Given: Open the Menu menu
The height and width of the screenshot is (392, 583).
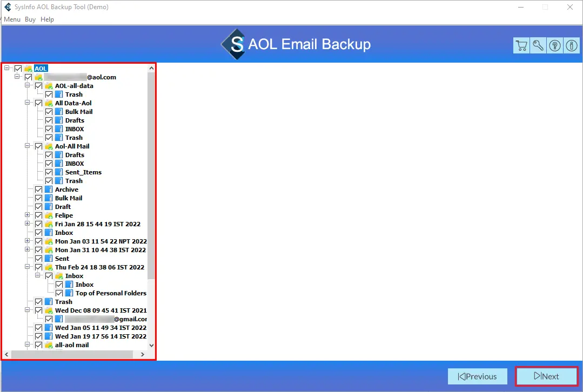Looking at the screenshot, I should pos(12,19).
